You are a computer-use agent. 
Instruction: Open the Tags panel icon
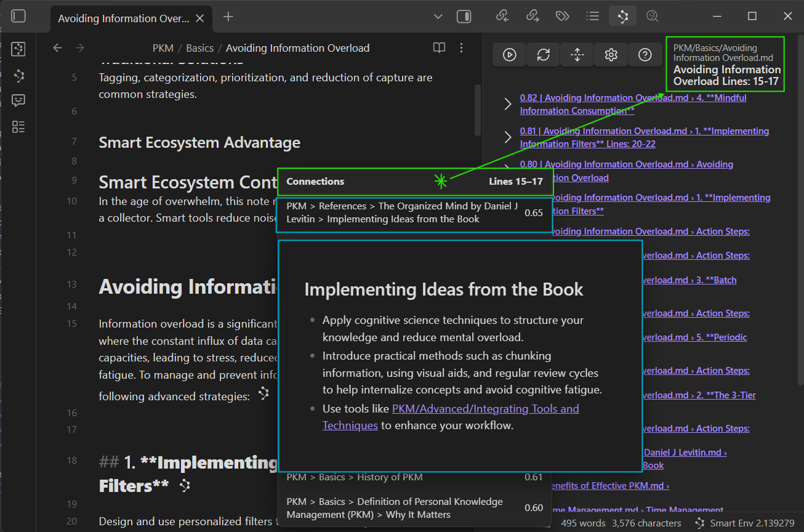click(x=562, y=16)
